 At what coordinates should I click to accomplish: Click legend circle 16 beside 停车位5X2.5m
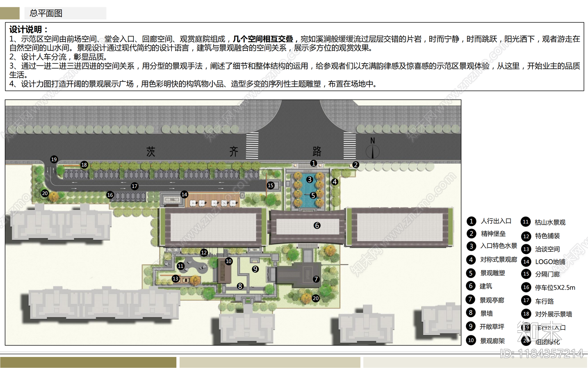tap(526, 287)
